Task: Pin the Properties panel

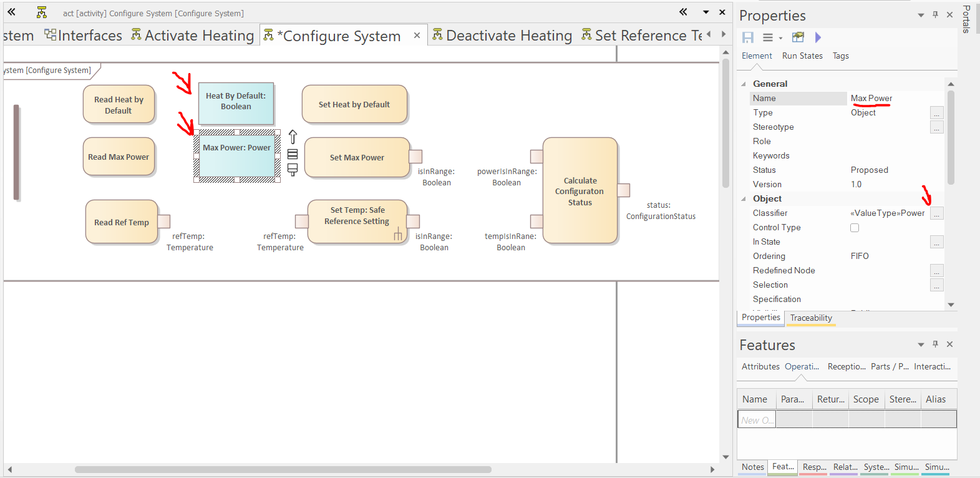Action: click(x=935, y=14)
